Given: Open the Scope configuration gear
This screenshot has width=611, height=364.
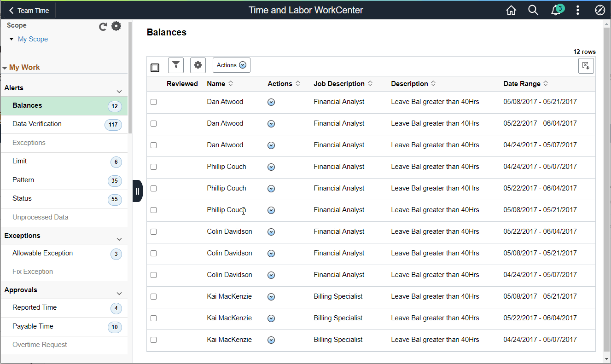Looking at the screenshot, I should tap(116, 26).
